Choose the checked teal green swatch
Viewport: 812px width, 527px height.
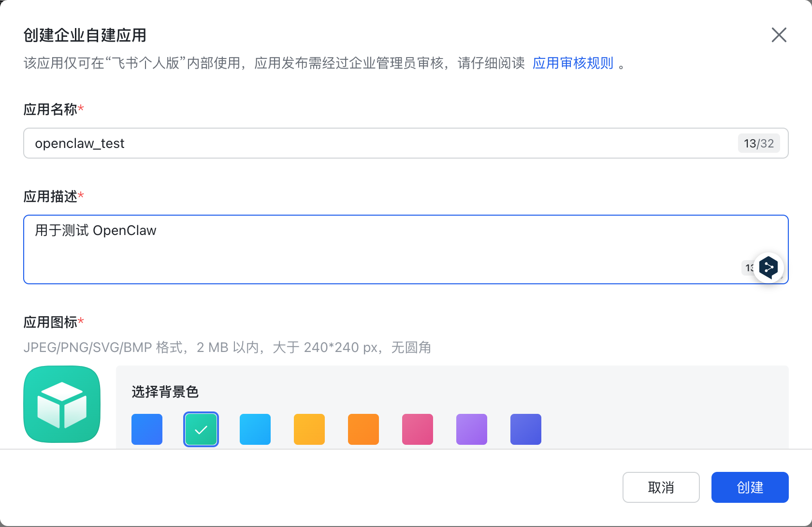pos(201,429)
